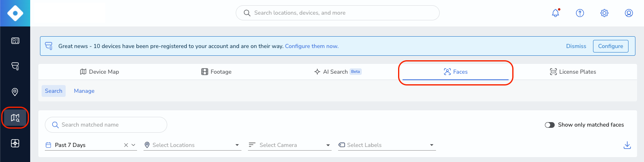Open the devices sidebar icon
The width and height of the screenshot is (644, 162).
pyautogui.click(x=15, y=66)
